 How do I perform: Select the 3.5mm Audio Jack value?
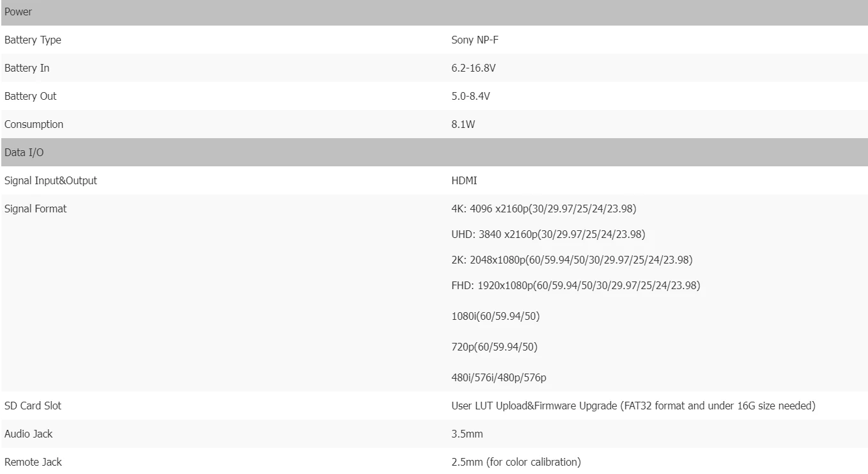tap(467, 434)
